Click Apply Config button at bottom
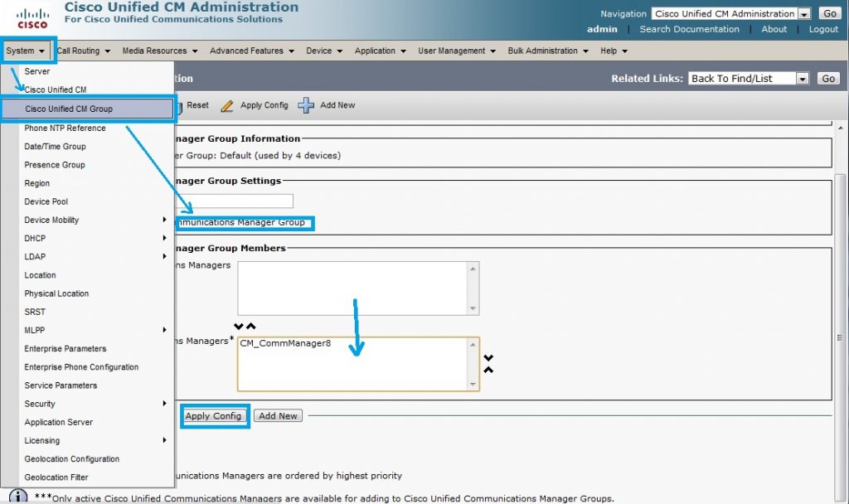Viewport: 849px width, 504px height. (213, 416)
